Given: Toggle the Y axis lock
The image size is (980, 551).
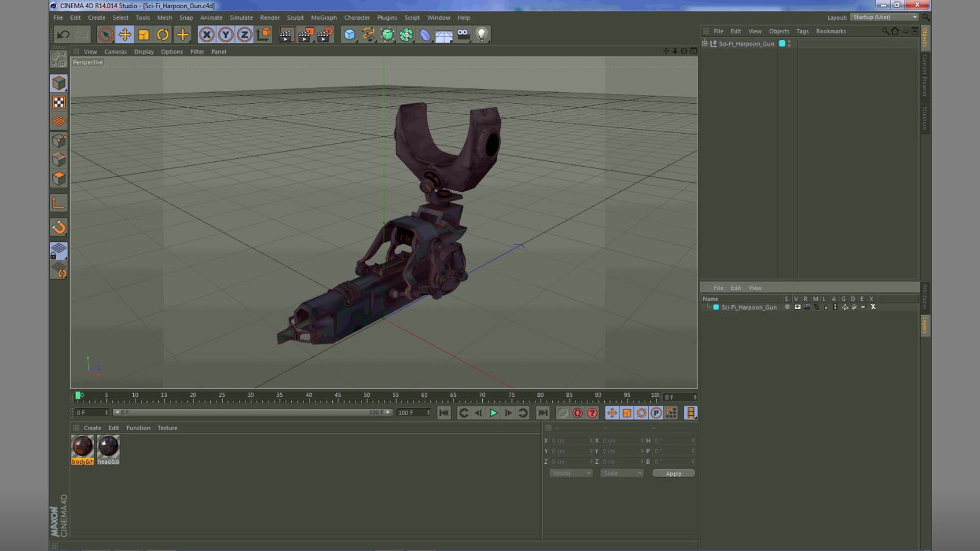Looking at the screenshot, I should coord(226,35).
